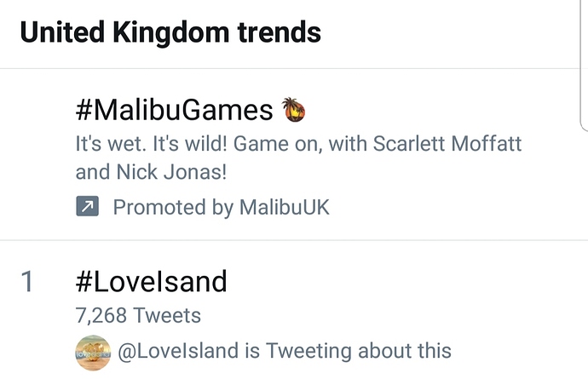Viewport: 588px width, 379px height.
Task: Click the 'It's wet. It's wild!' tagline
Action: 152,144
